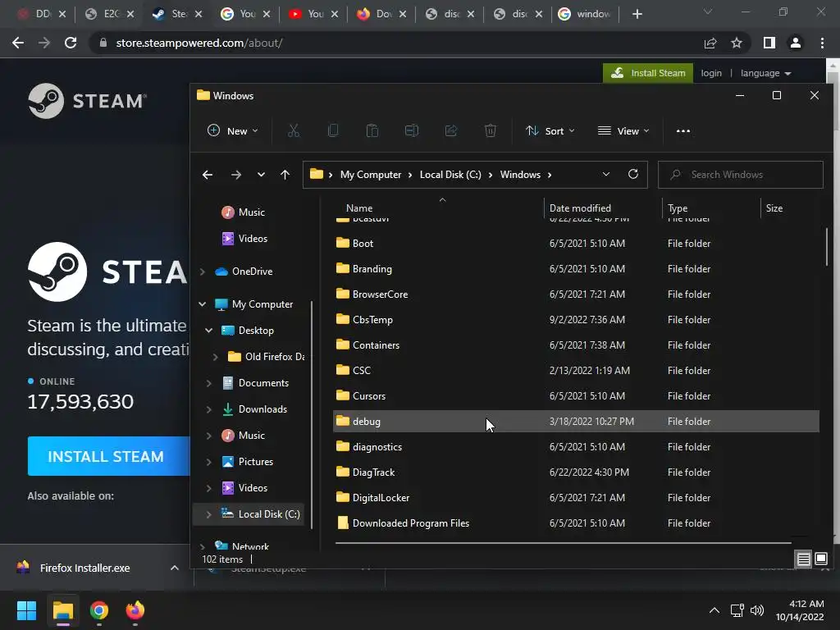Click File Explorer icon in the taskbar

[62, 610]
